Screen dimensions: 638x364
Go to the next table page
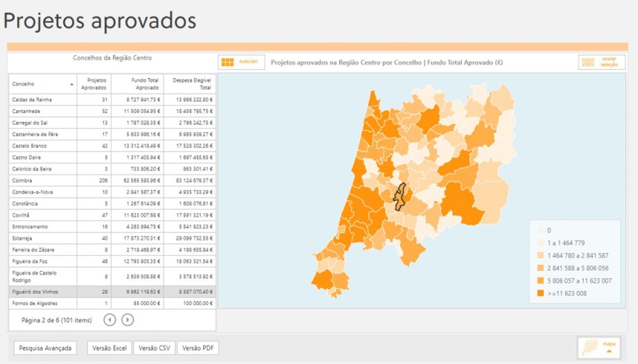coord(128,320)
